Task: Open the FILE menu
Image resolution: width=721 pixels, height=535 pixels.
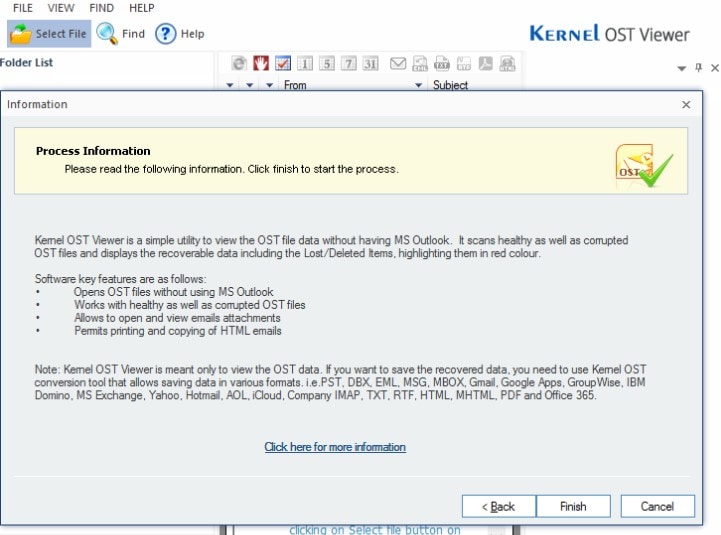Action: pyautogui.click(x=23, y=8)
